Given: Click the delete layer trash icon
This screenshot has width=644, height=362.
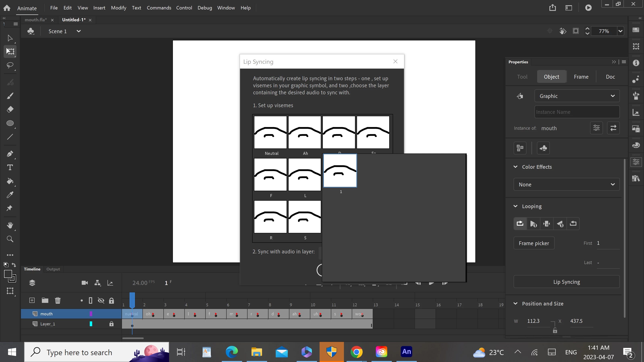Looking at the screenshot, I should (x=58, y=300).
